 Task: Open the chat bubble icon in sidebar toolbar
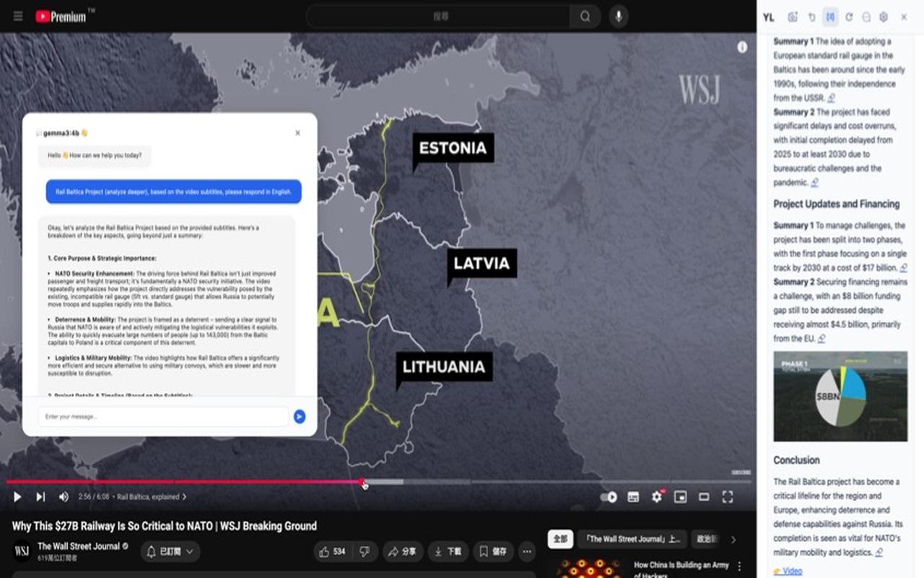pyautogui.click(x=866, y=17)
